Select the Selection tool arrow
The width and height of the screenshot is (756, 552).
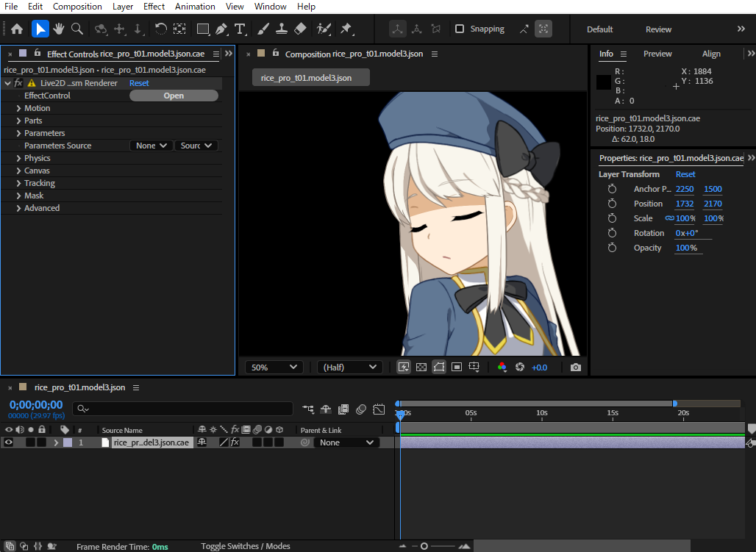(40, 29)
